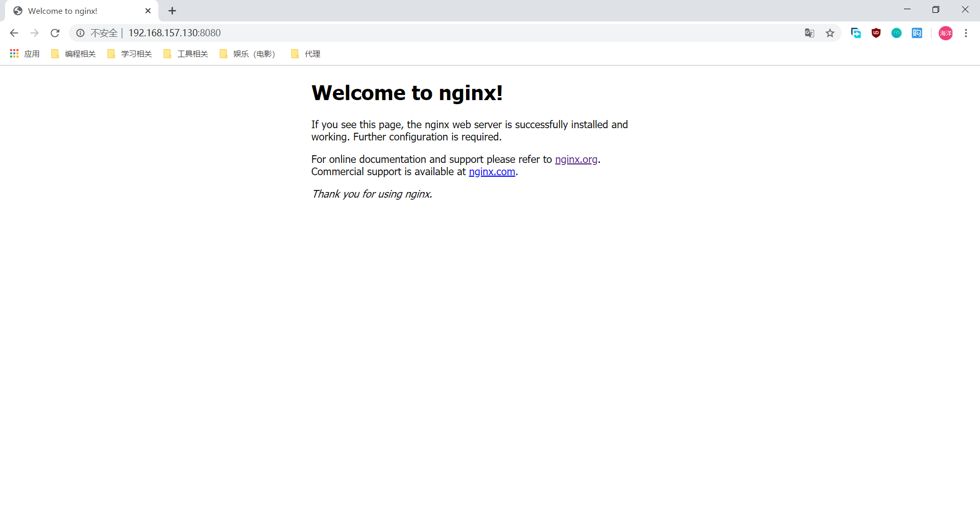The width and height of the screenshot is (980, 526).
Task: Open a new tab with plus button
Action: pyautogui.click(x=173, y=11)
